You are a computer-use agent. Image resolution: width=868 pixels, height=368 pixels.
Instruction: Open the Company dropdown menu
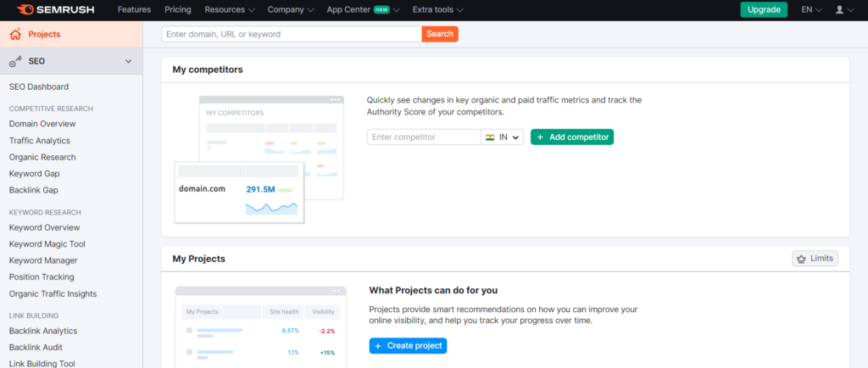click(x=291, y=9)
